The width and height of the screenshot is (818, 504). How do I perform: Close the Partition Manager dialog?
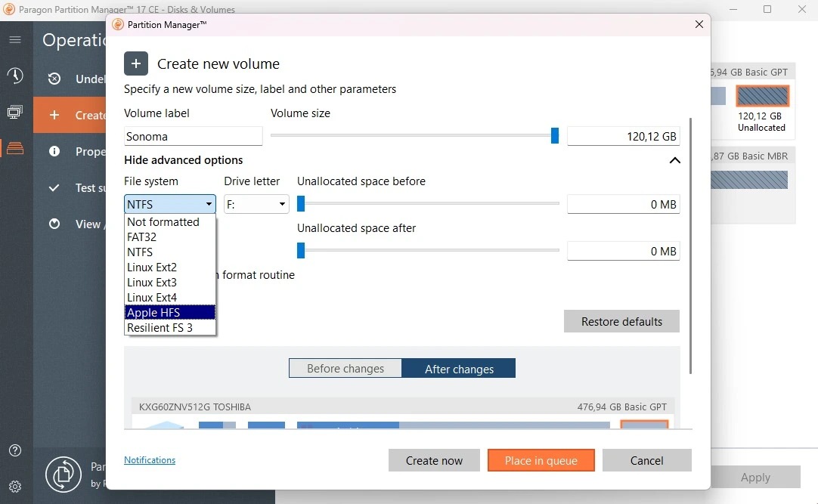(x=699, y=24)
